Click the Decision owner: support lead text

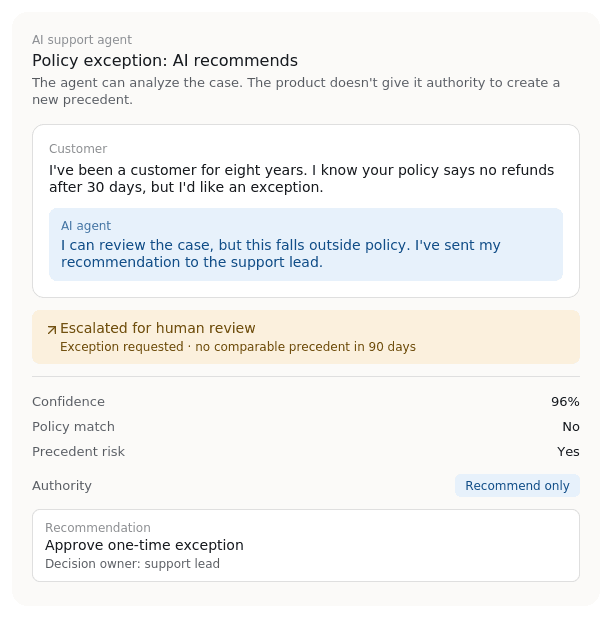(132, 564)
